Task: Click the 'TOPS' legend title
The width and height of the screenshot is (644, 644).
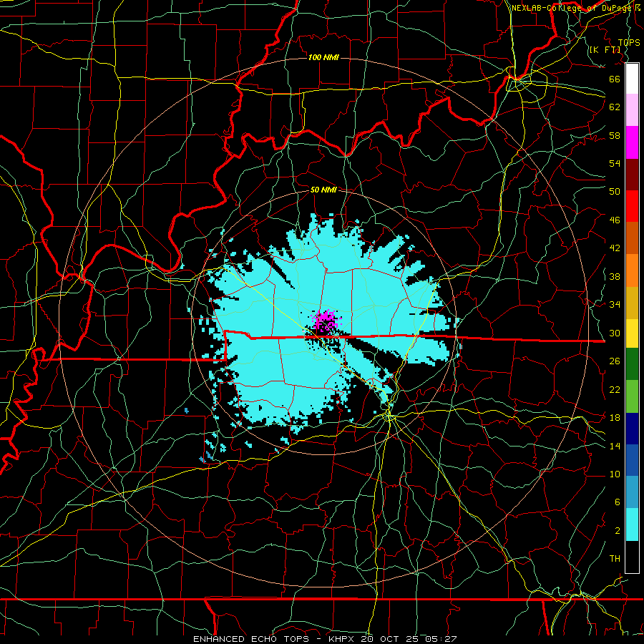Action: coord(629,43)
